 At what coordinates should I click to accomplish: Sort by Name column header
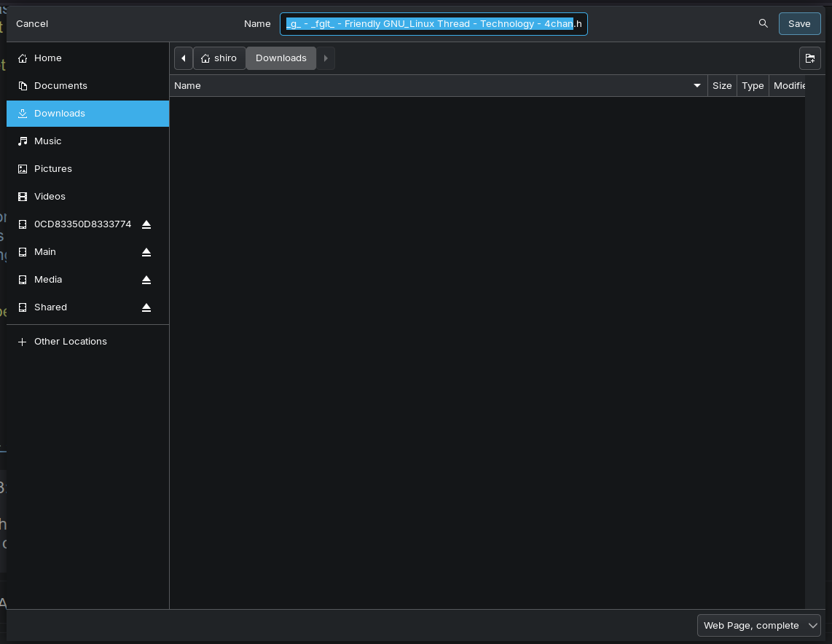439,86
